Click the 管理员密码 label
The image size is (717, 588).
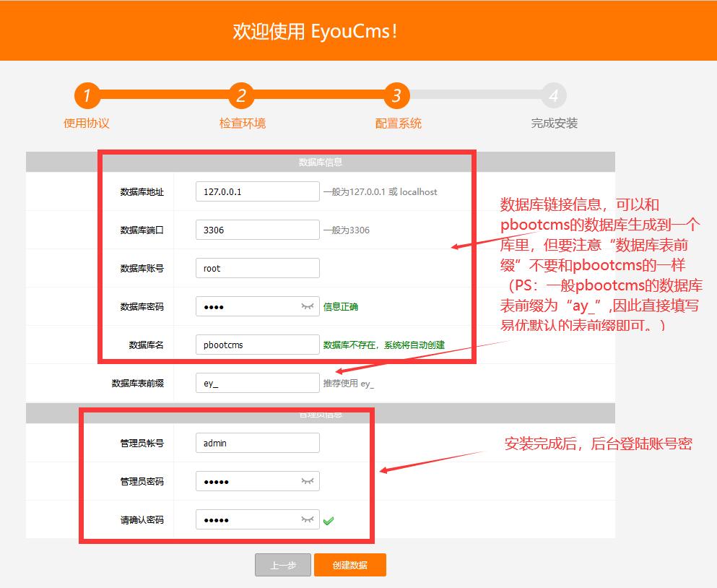coord(142,481)
